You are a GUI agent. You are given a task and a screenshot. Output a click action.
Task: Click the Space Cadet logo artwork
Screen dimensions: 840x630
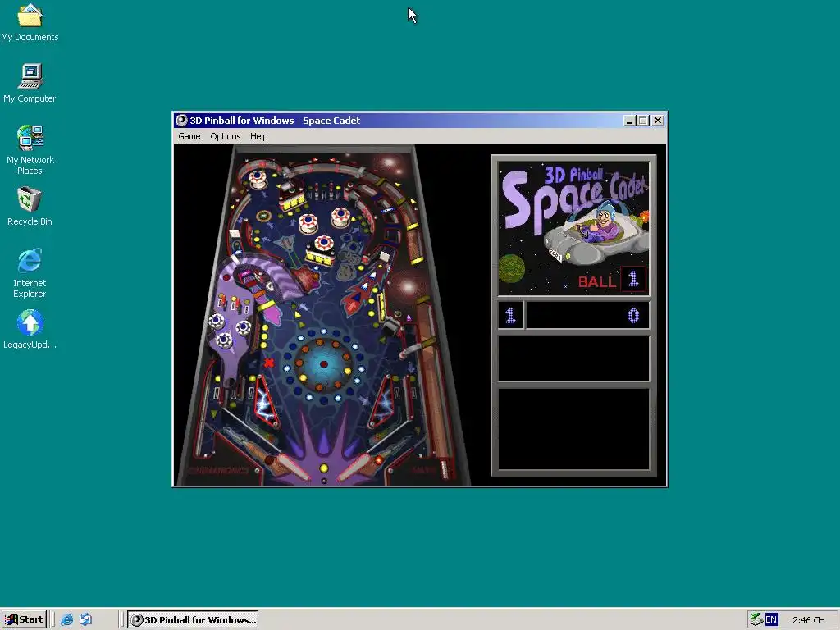[x=573, y=229]
